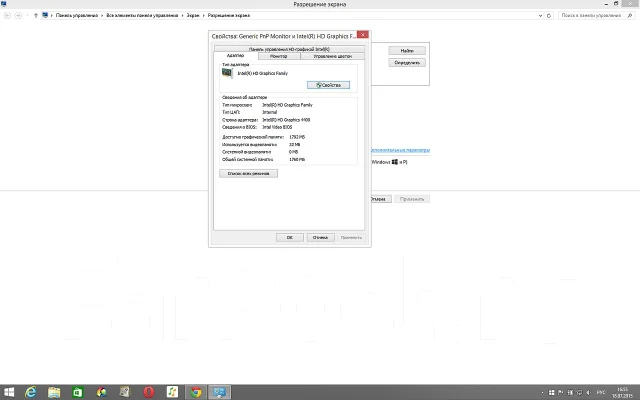The height and width of the screenshot is (400, 640).
Task: Select the 'Адаптер' tab
Action: click(235, 56)
